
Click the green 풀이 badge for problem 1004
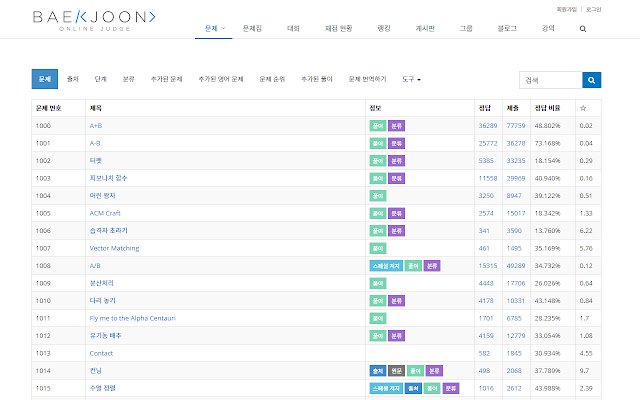[x=378, y=196]
